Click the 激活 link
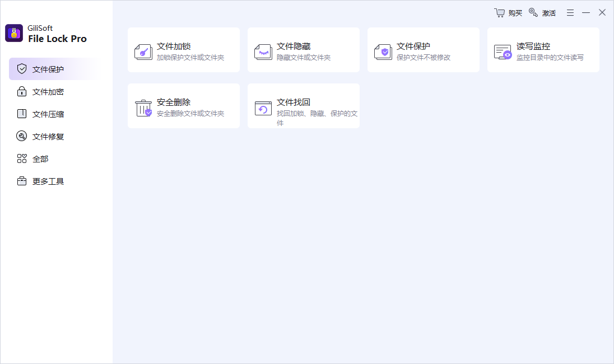 [548, 12]
